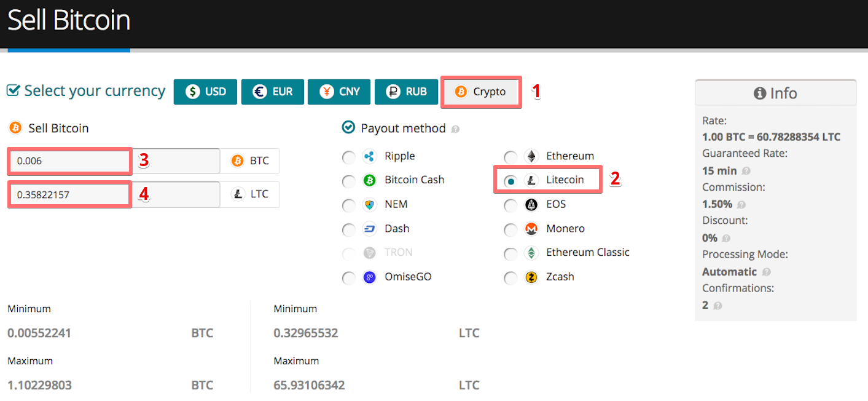
Task: Select the USD currency button
Action: coord(205,92)
